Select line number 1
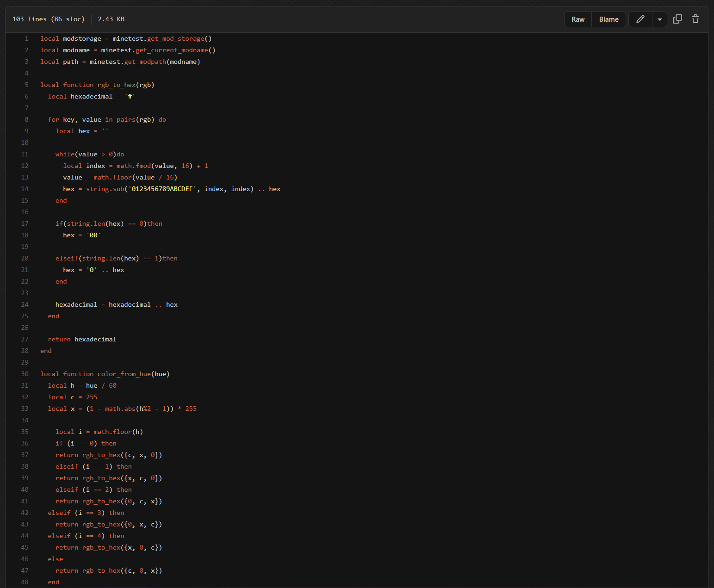714x588 pixels. (26, 39)
